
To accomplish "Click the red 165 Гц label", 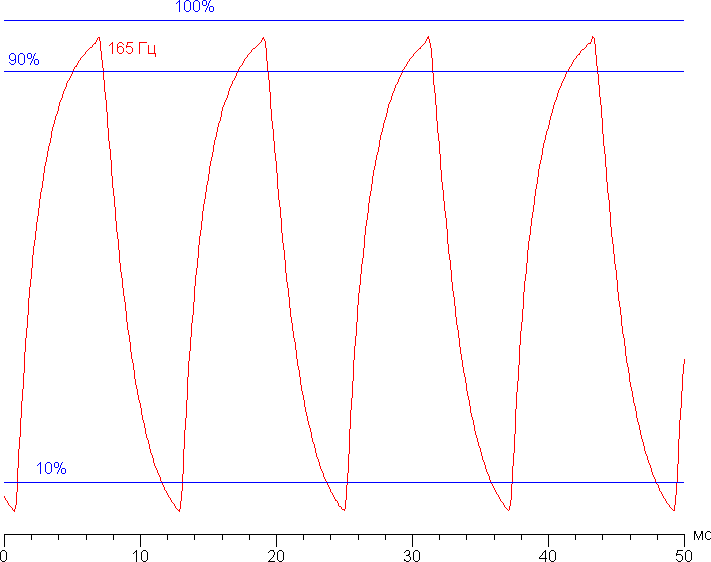I will click(x=132, y=48).
